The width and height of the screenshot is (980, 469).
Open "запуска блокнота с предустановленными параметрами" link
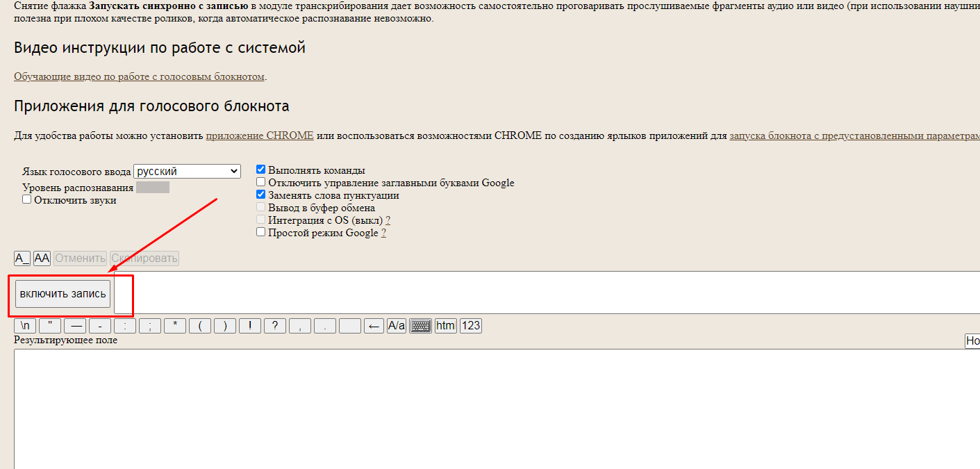coord(854,135)
